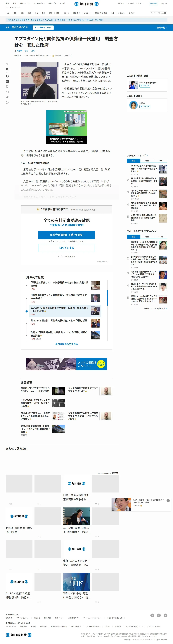This screenshot has width=173, height=644.
Task: Open 特集一覧 with chevron
Action: pos(162,27)
